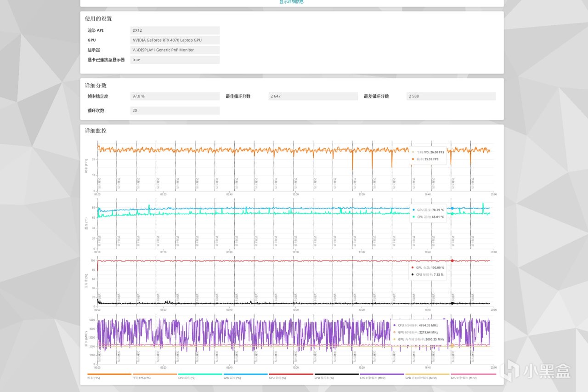588x392 pixels.
Task: Click the 显示详细信息 link at top
Action: 291,2
